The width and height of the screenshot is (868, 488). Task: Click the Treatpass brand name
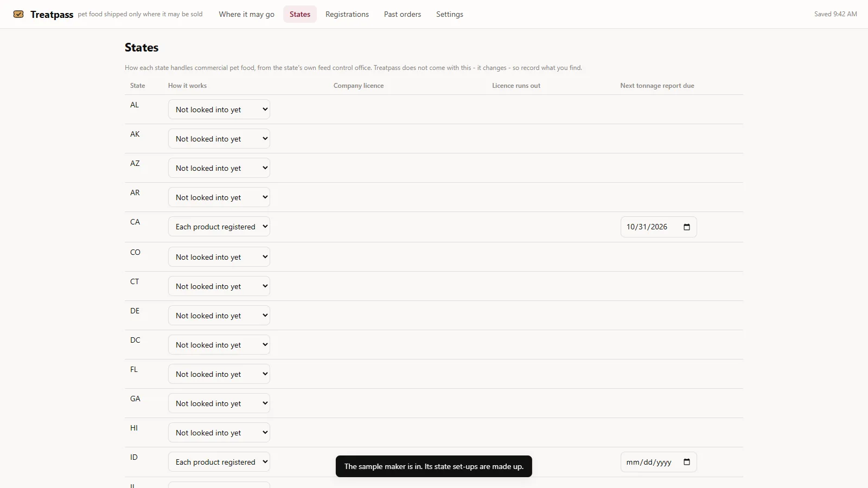(52, 15)
